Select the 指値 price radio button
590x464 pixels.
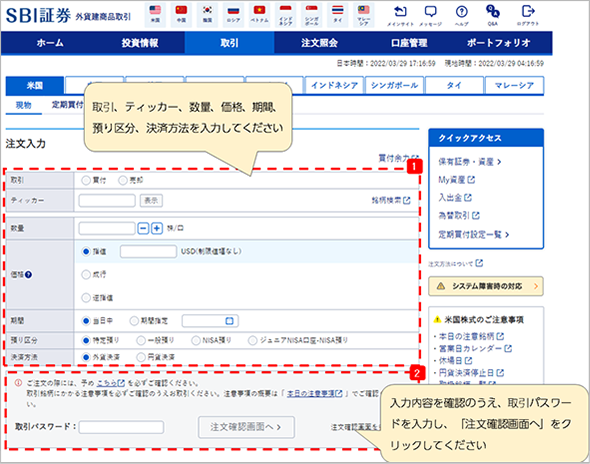(86, 251)
